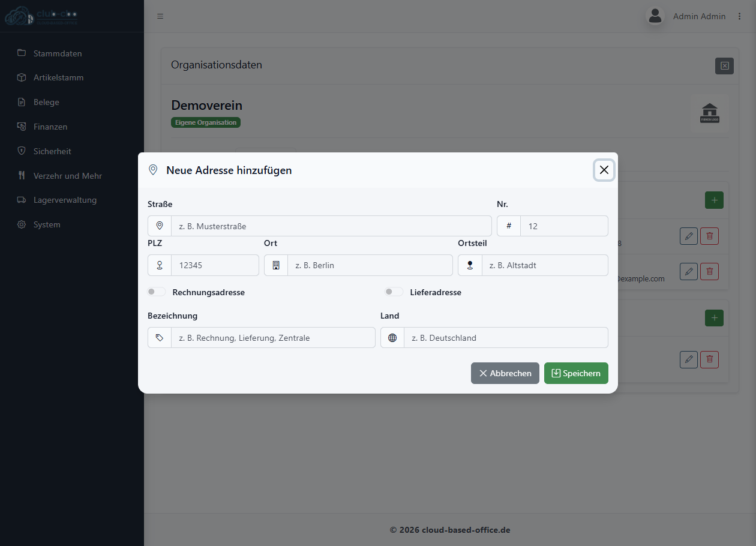Click the Admin Admin user name
The height and width of the screenshot is (546, 756).
click(700, 16)
